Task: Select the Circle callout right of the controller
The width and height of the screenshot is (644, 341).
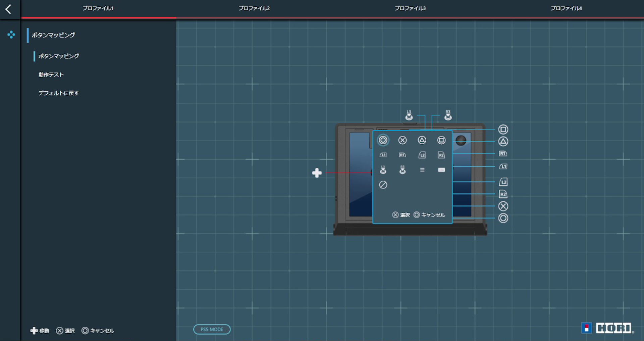Action: tap(503, 218)
